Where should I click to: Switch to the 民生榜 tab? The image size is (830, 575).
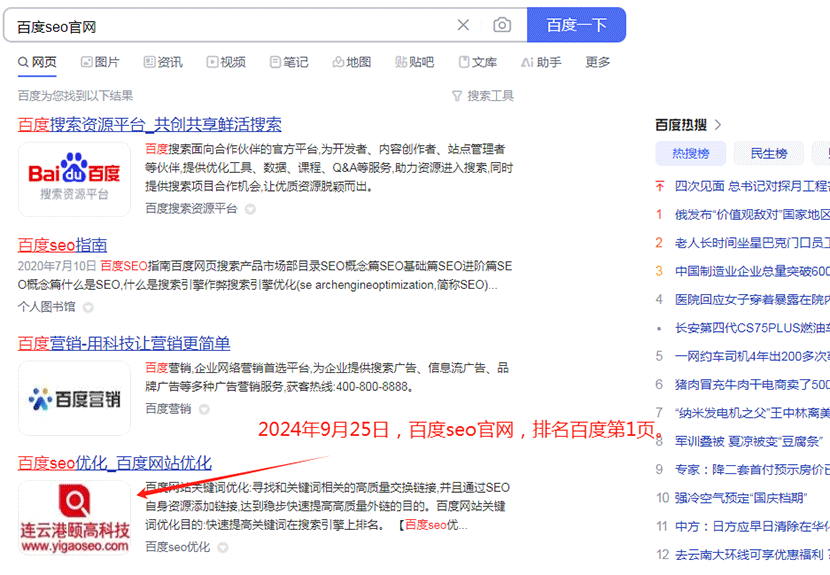tap(769, 154)
